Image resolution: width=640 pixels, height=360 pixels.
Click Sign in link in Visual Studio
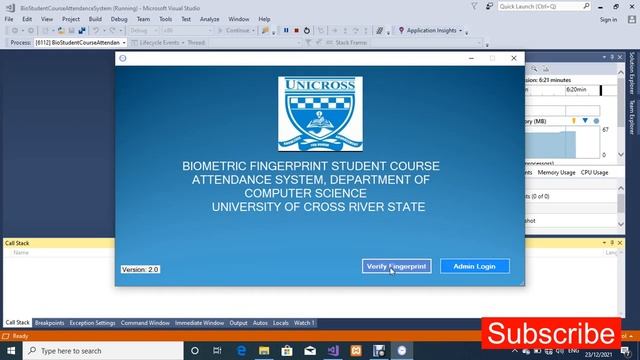pyautogui.click(x=608, y=20)
